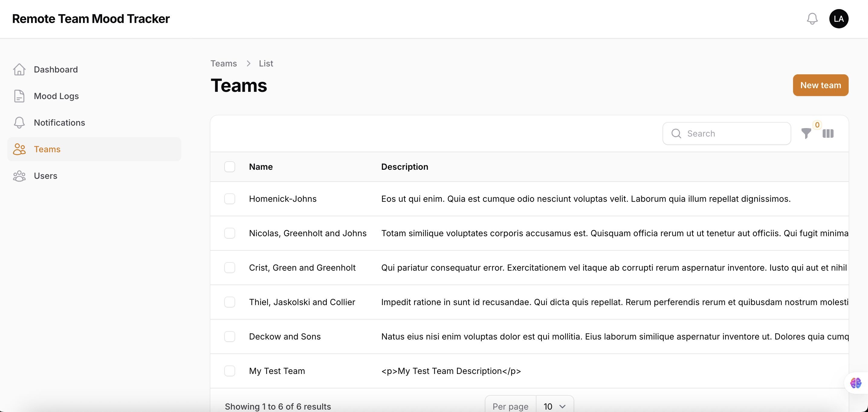This screenshot has height=412, width=868.
Task: Go to Teams in the sidebar
Action: point(47,149)
